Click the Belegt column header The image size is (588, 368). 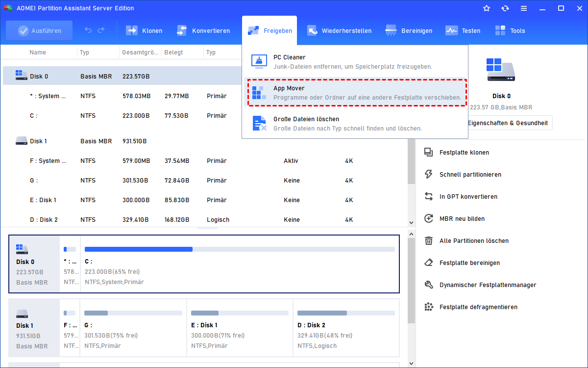point(173,53)
